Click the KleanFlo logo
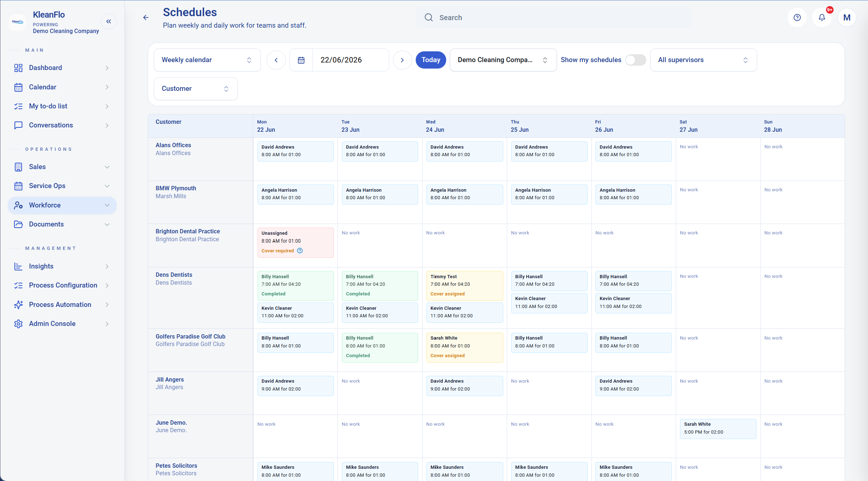868x481 pixels. point(18,22)
